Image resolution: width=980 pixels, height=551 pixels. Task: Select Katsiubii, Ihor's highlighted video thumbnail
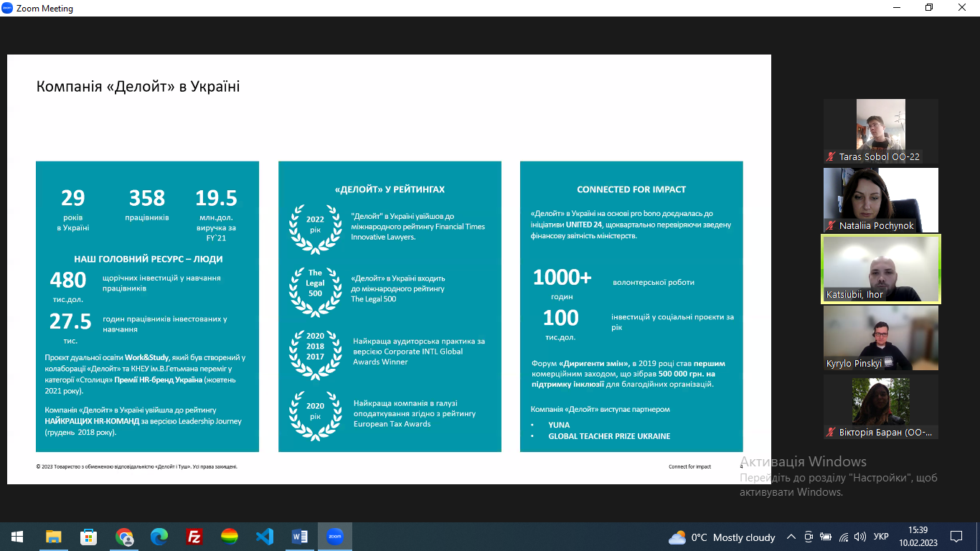(x=881, y=269)
